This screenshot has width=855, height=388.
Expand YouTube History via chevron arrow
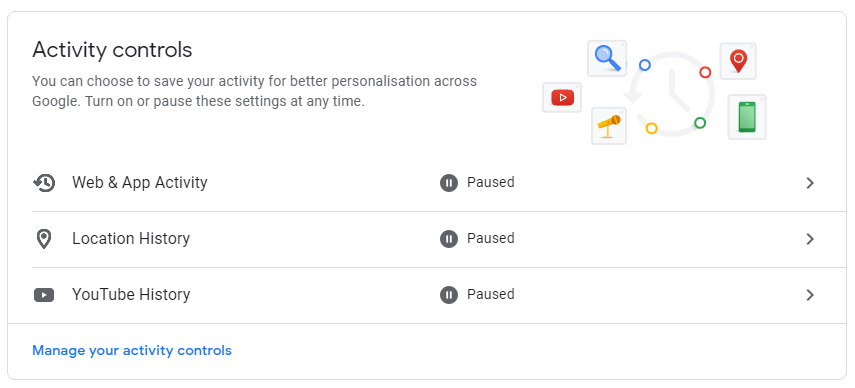pyautogui.click(x=810, y=295)
